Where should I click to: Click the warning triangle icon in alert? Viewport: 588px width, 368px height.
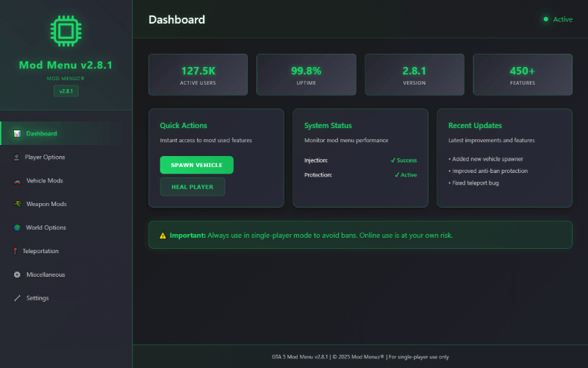pos(162,236)
